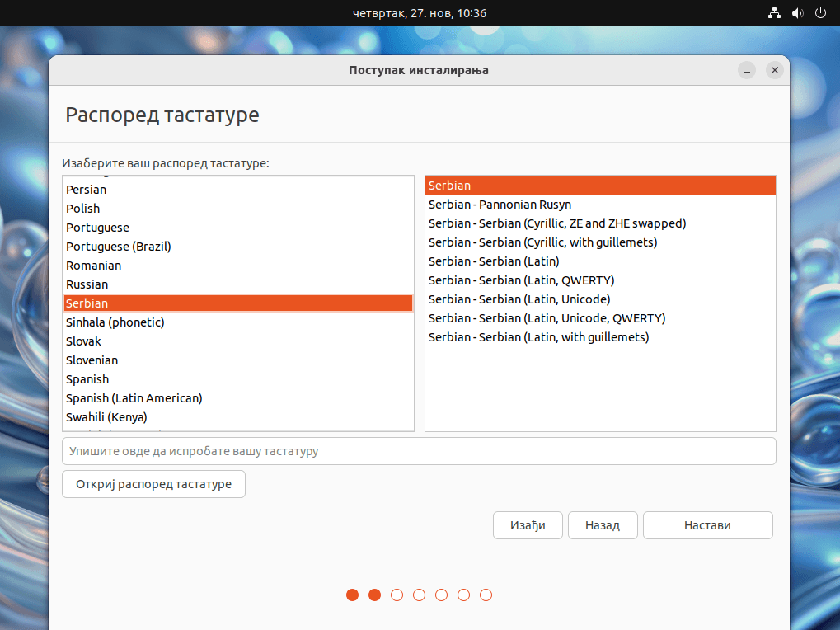Close the installer window

[774, 70]
